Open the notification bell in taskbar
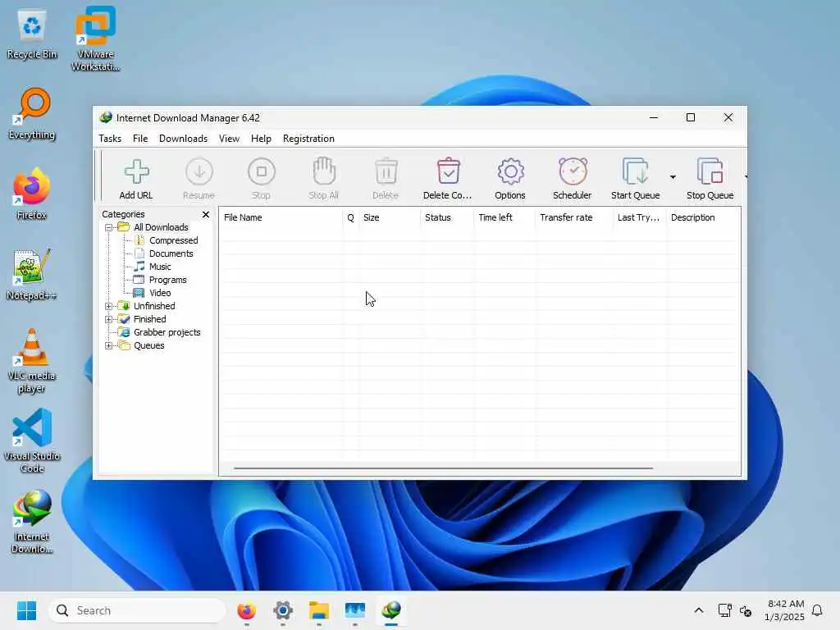The image size is (840, 630). [817, 610]
